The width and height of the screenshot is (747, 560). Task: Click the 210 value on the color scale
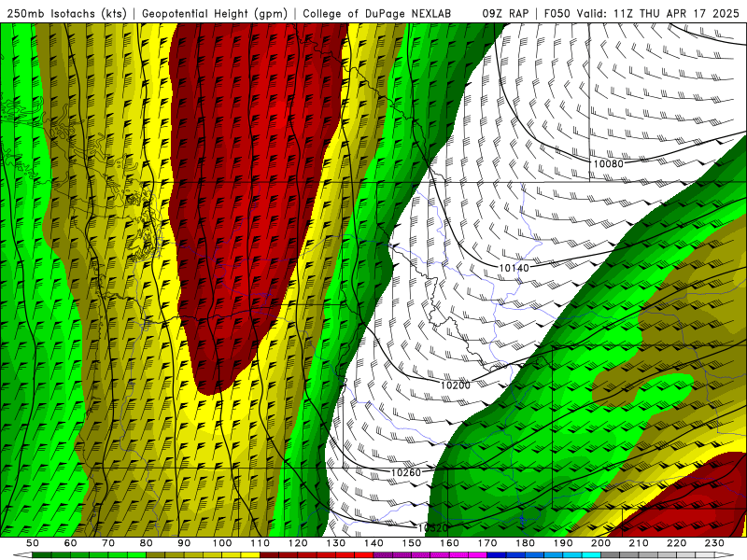639,543
